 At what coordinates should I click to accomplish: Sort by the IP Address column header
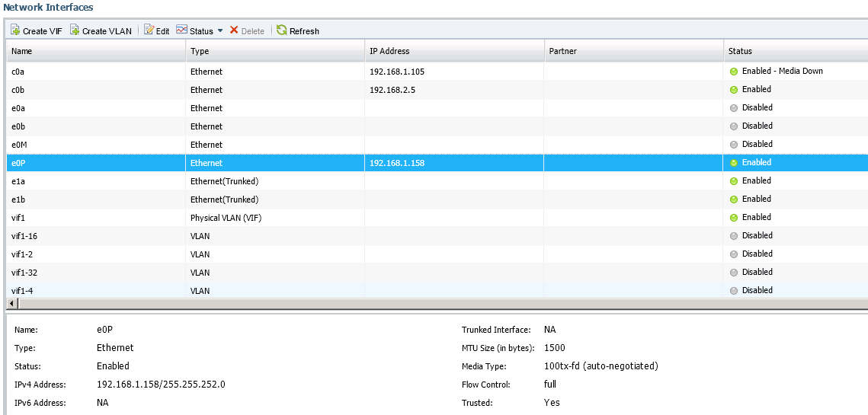(454, 51)
